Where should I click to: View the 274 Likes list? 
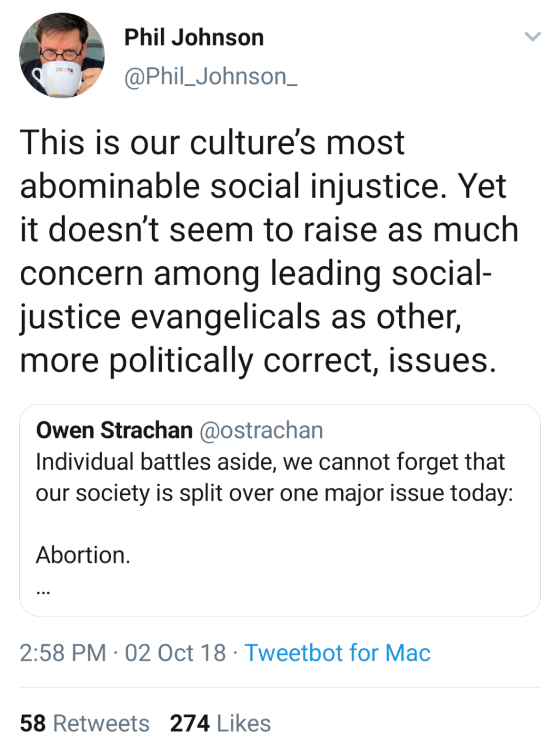click(220, 723)
